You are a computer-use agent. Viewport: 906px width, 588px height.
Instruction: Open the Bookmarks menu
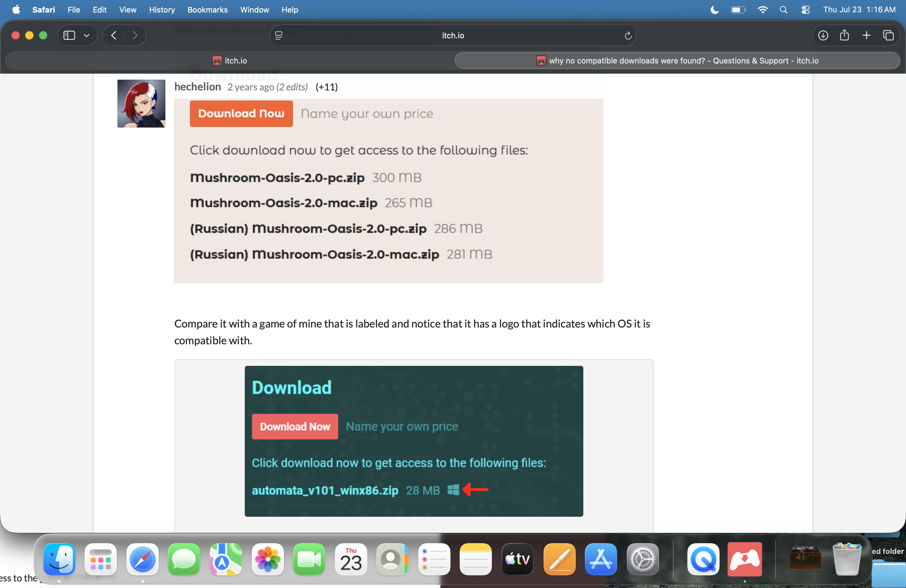pos(207,10)
